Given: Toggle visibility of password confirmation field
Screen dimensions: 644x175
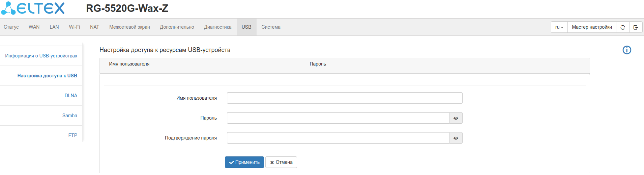Looking at the screenshot, I should coord(456,138).
